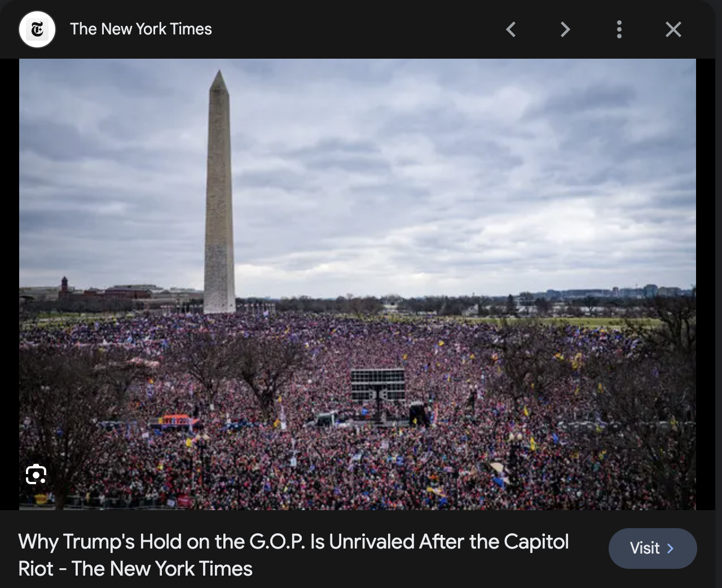The width and height of the screenshot is (722, 588).
Task: Advance to the next image result
Action: (x=565, y=29)
